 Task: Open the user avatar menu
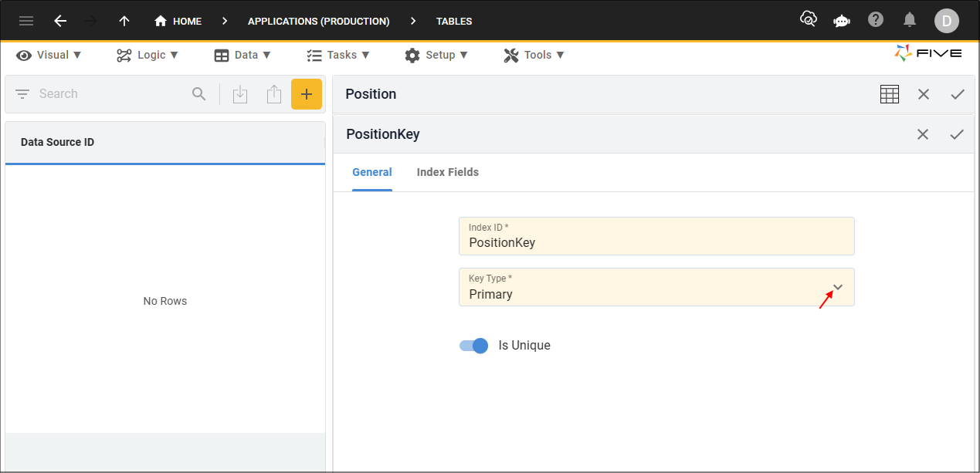point(946,21)
